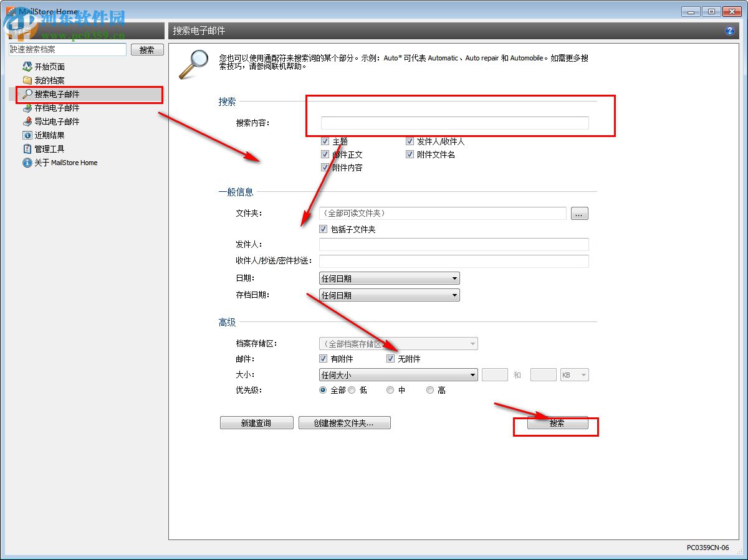Toggle the 附件文件名 checkbox
The height and width of the screenshot is (560, 748).
pos(410,154)
